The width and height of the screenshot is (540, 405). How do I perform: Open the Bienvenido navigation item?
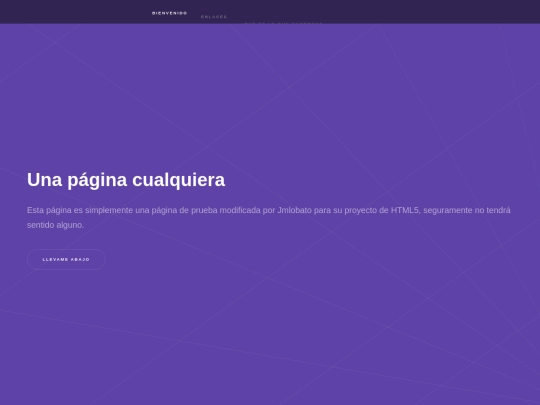(x=169, y=13)
